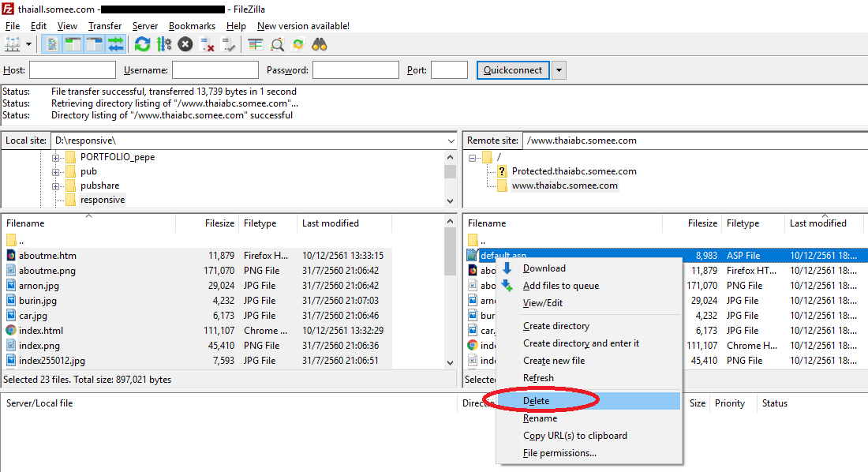Open the Site Manager icon
Screen dimensions: 868x472
click(13, 44)
